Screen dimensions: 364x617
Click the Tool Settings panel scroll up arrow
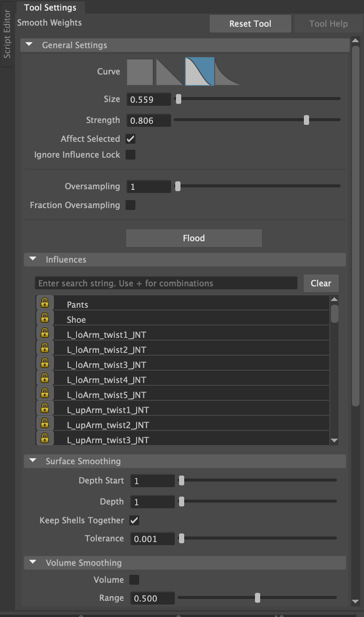[x=356, y=40]
